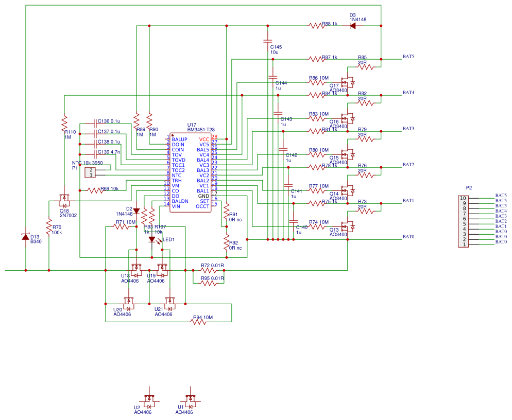Select the R94 10M resistor symbol
512x420 pixels.
pyautogui.click(x=198, y=322)
